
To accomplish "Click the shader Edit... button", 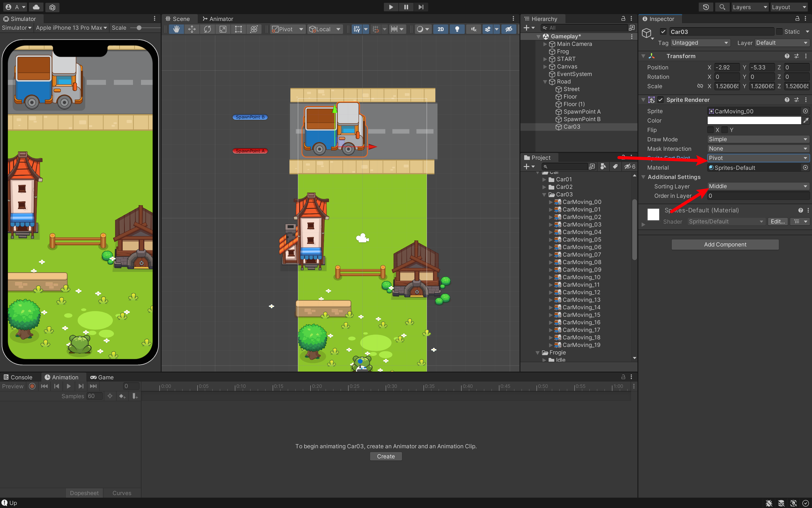I will tap(777, 221).
